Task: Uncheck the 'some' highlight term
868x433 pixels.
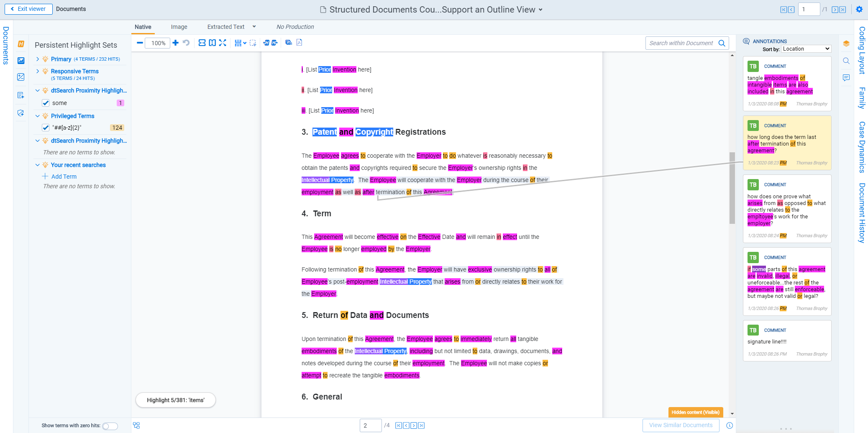Action: point(46,103)
